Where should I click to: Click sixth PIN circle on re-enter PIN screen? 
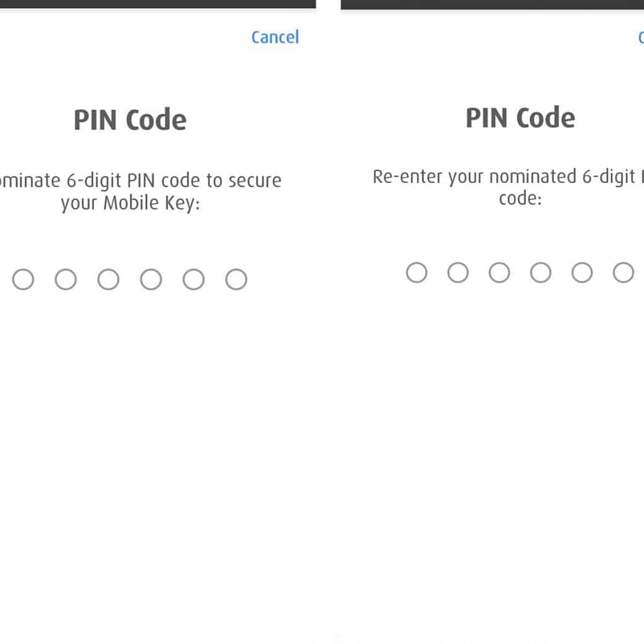coord(623,273)
